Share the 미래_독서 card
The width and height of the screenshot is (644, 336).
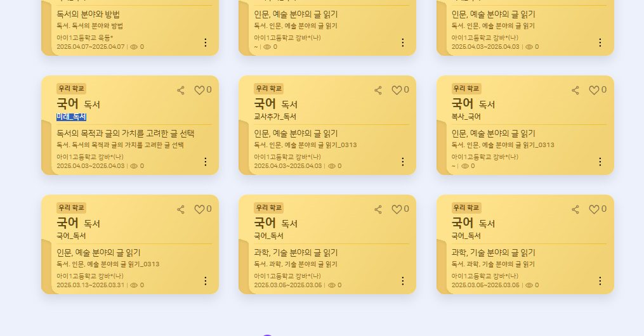click(x=181, y=90)
